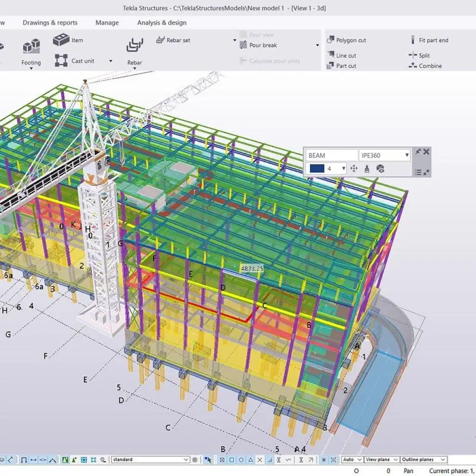
Task: Click the Split tool
Action: tap(419, 55)
